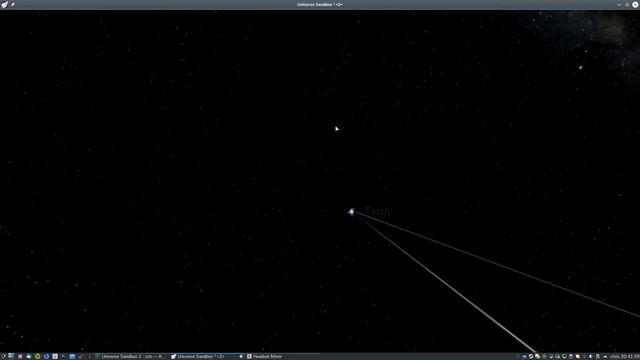Open the application launcher in the taskbar
The width and height of the screenshot is (640, 360).
pyautogui.click(x=4, y=356)
